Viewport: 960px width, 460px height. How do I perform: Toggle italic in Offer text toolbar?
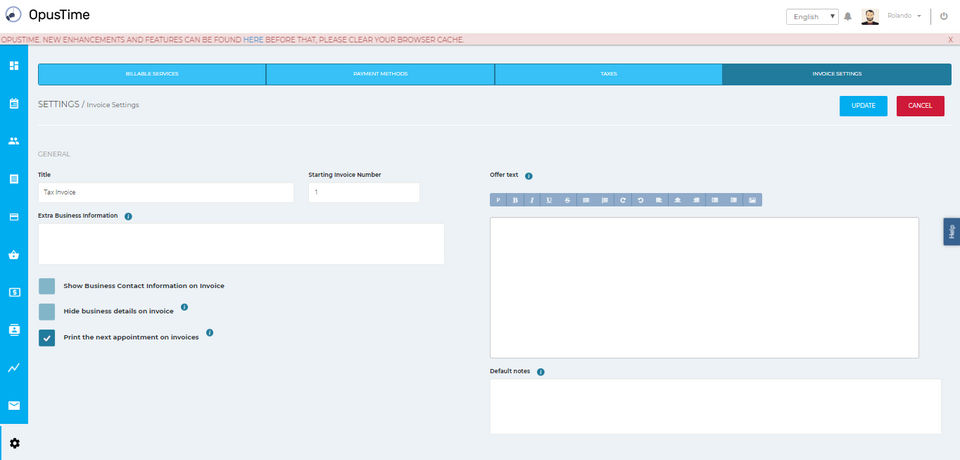coord(532,200)
